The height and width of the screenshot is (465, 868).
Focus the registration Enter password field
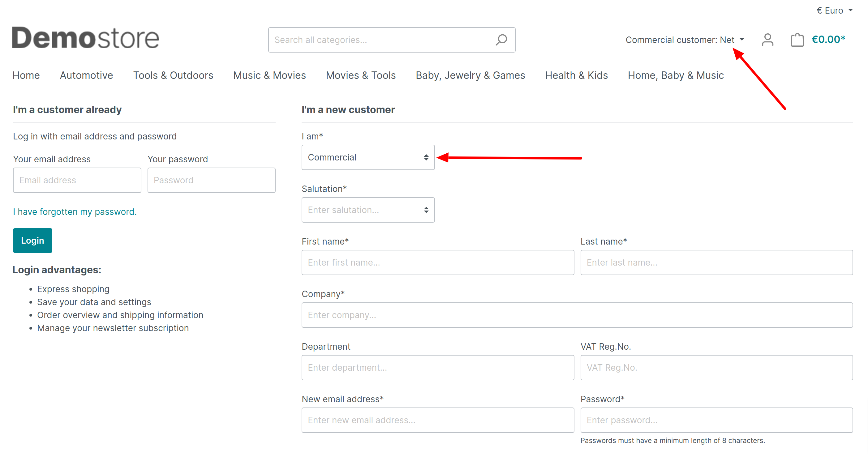[716, 420]
